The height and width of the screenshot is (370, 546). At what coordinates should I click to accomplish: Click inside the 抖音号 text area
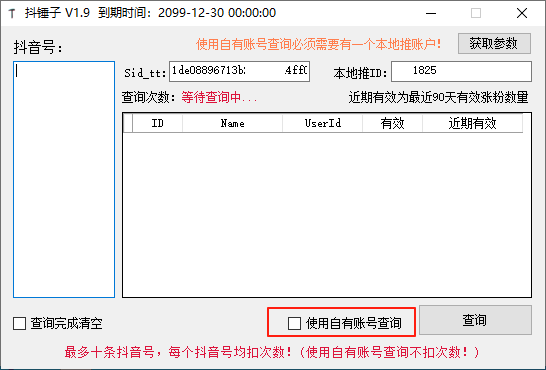click(64, 179)
